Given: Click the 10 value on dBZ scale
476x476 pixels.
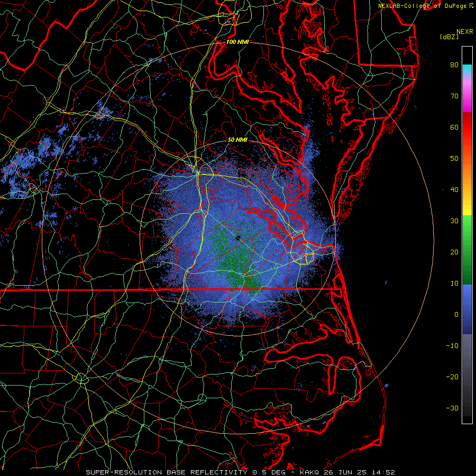Looking at the screenshot, I should click(x=454, y=283).
